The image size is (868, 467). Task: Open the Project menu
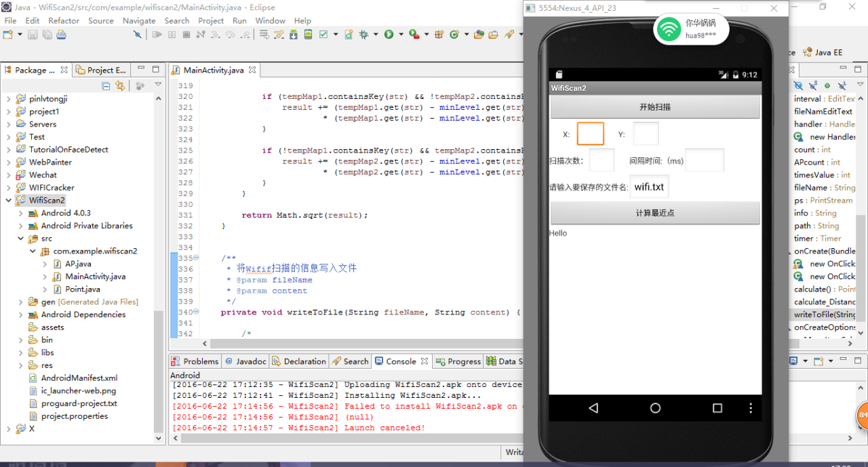tap(211, 20)
